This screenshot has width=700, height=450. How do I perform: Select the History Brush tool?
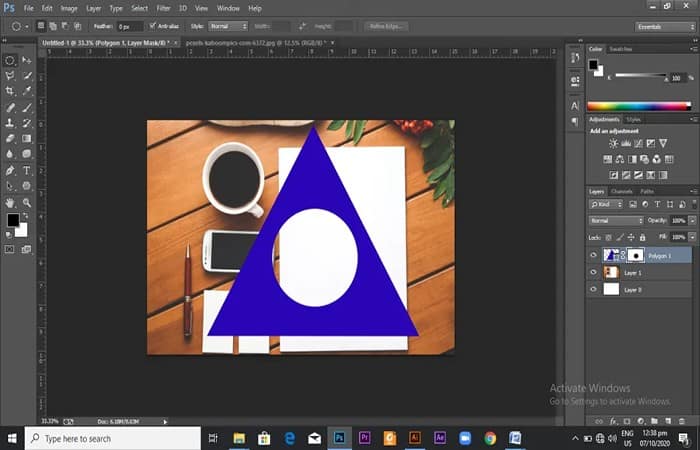[x=27, y=123]
